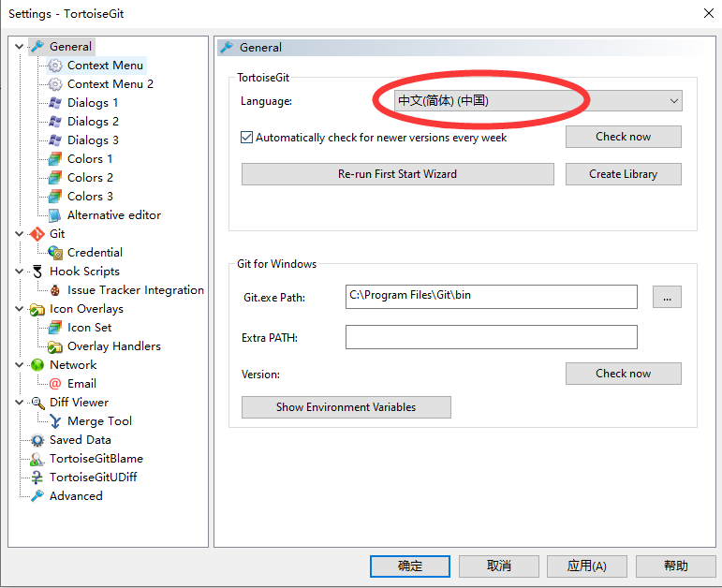Open Merge Tool settings entry
722x588 pixels.
[99, 421]
